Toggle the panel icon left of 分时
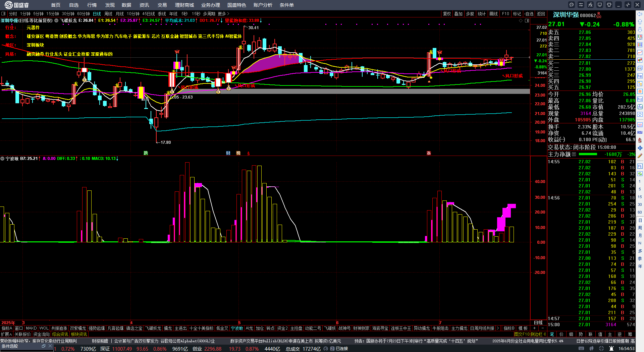The height and width of the screenshot is (352, 644). pyautogui.click(x=3, y=14)
